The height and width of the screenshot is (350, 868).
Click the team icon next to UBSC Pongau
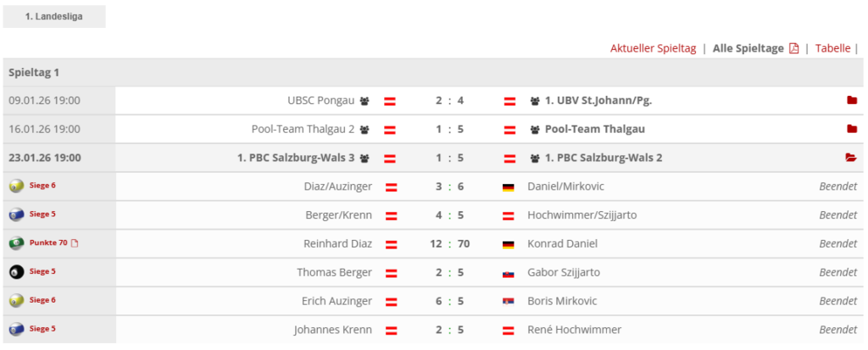364,101
